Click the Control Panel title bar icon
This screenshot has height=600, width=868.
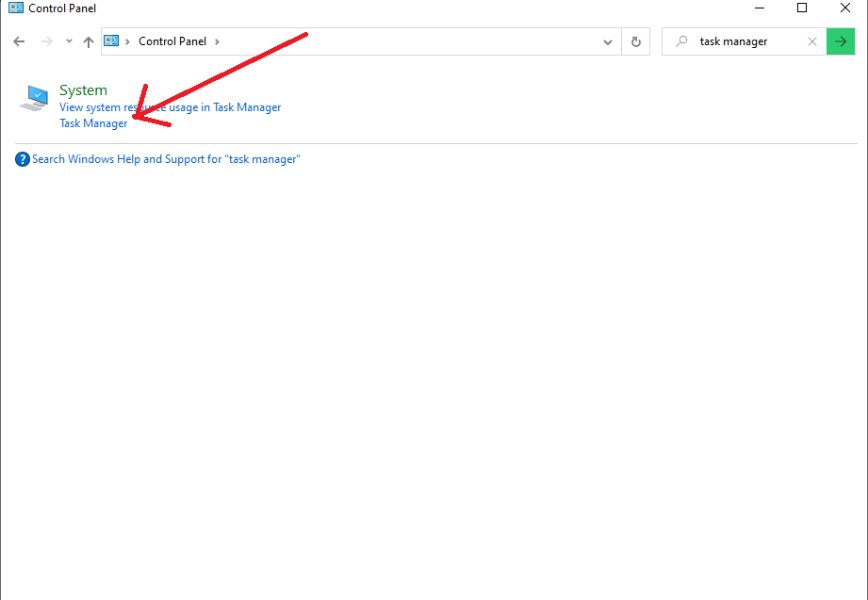[15, 8]
